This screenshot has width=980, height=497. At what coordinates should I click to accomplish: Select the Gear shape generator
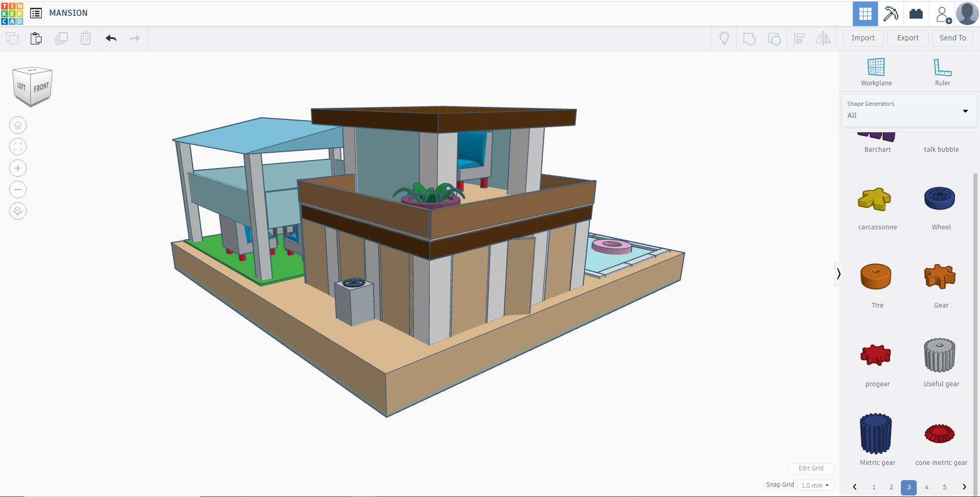940,276
